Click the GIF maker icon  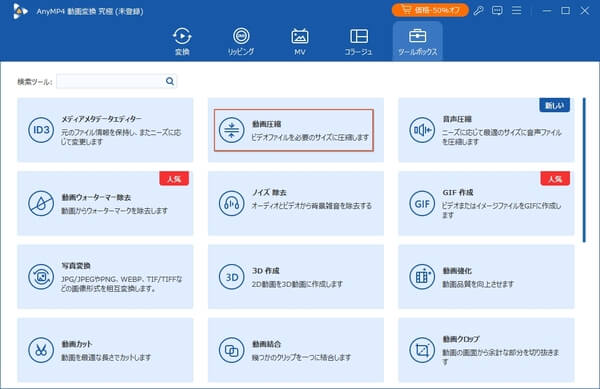[422, 203]
